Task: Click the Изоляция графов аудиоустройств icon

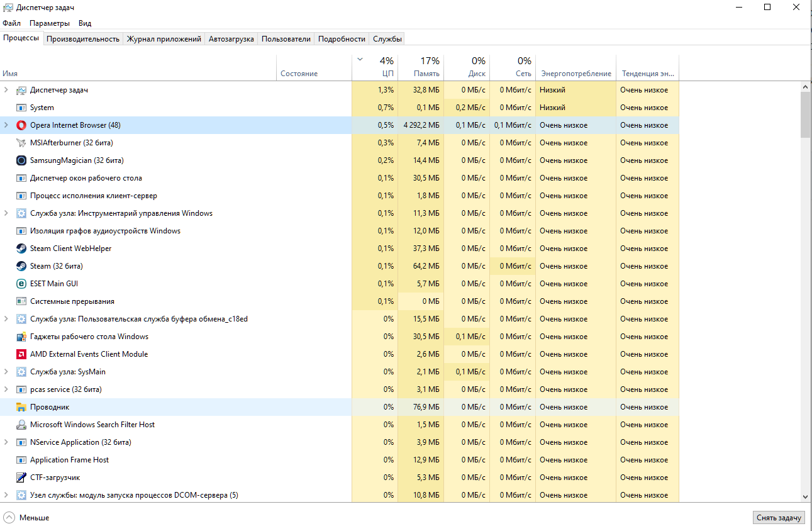Action: [x=21, y=231]
